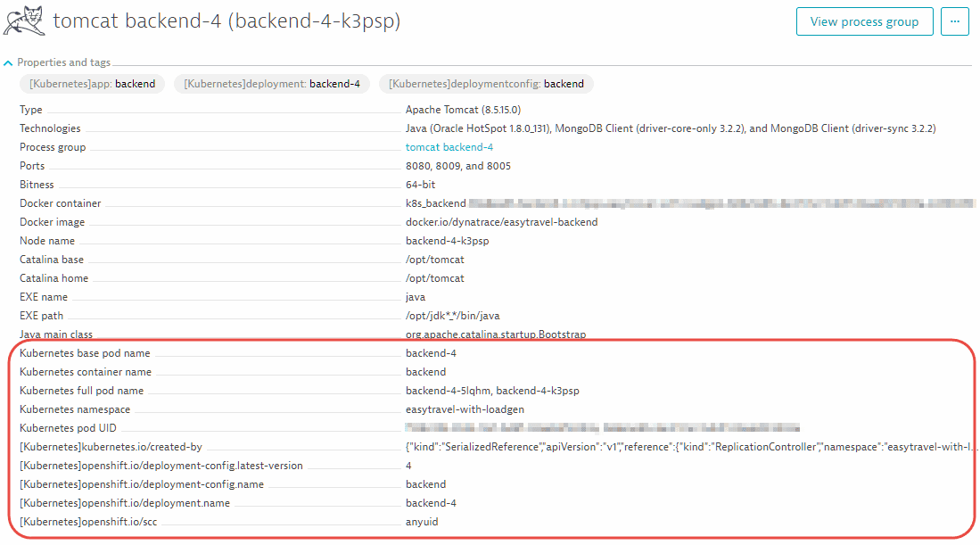The image size is (980, 545).
Task: Click the Type property label
Action: pyautogui.click(x=31, y=110)
